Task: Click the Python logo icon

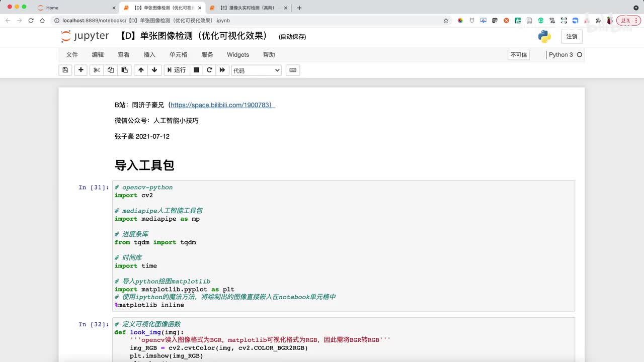Action: pos(544,36)
